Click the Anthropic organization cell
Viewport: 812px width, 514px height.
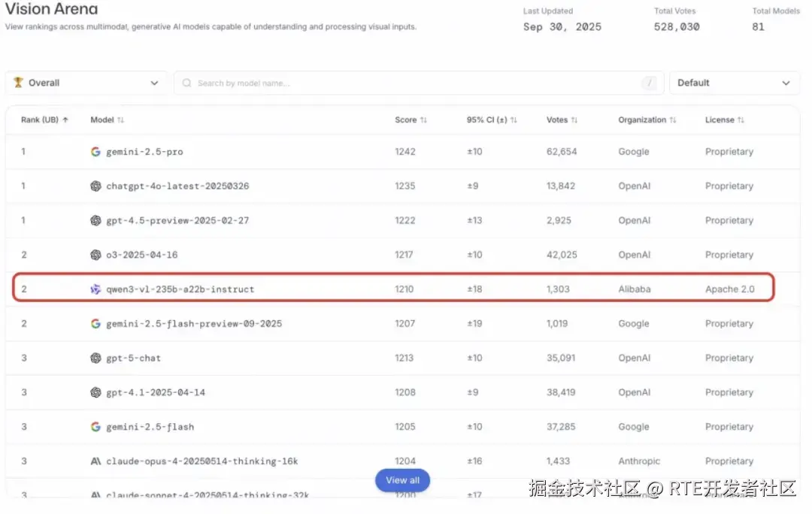(x=639, y=461)
